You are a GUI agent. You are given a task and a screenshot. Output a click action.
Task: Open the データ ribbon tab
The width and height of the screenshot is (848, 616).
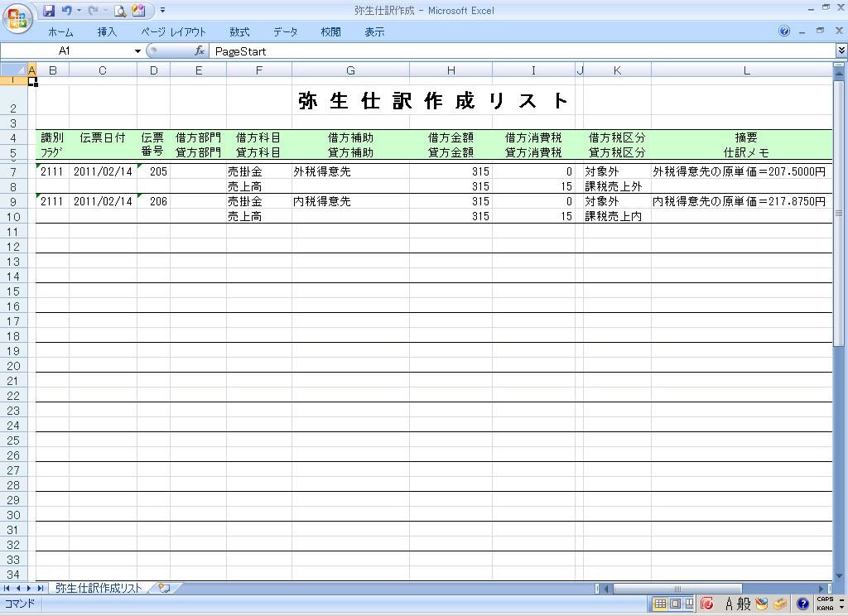click(285, 32)
